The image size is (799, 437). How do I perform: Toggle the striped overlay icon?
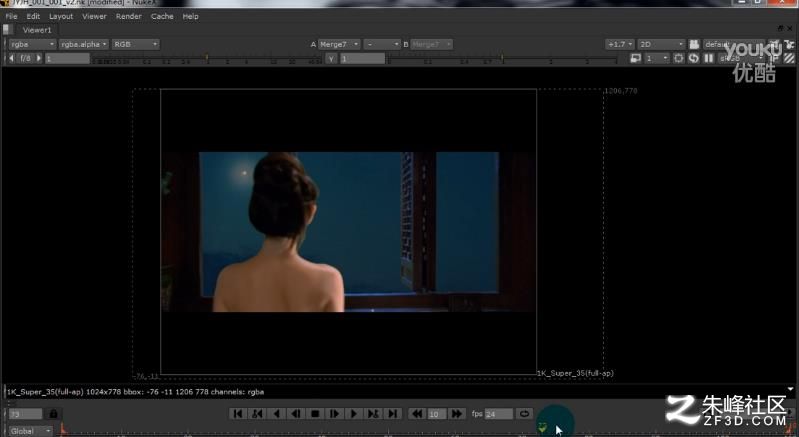[x=789, y=59]
